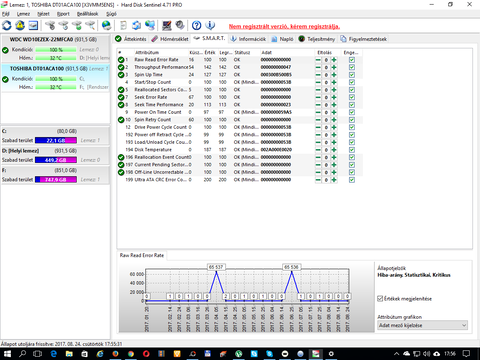Click the circular arrows refresh toolbar icon
The height and width of the screenshot is (360, 480).
point(7,25)
